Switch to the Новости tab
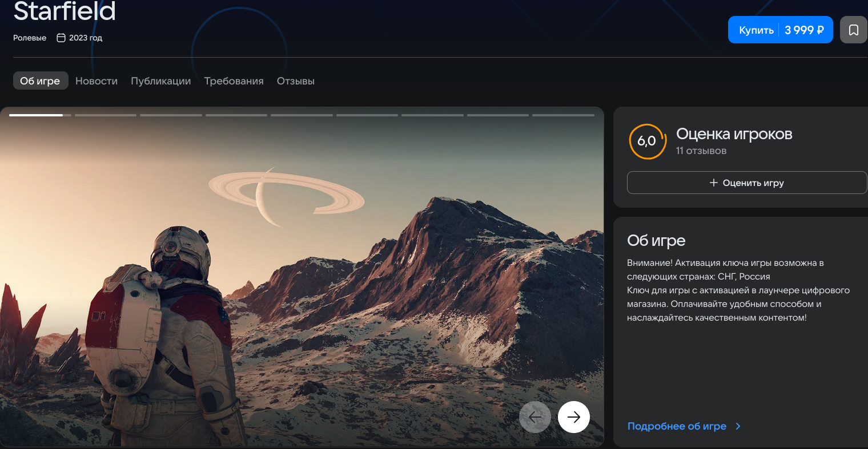 [x=97, y=81]
